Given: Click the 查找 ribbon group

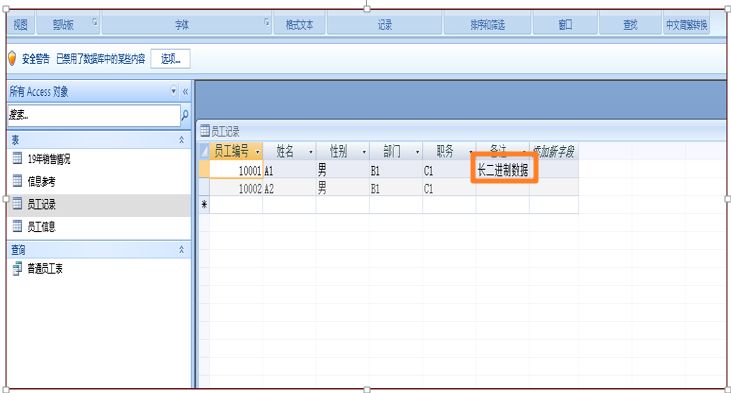Looking at the screenshot, I should pyautogui.click(x=630, y=25).
